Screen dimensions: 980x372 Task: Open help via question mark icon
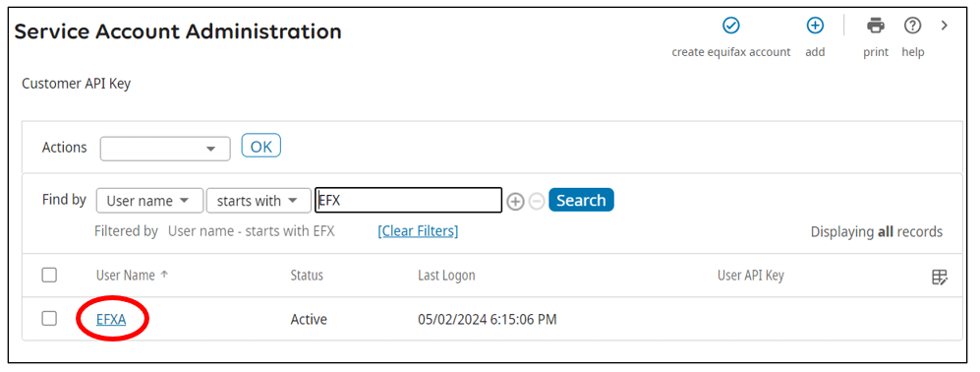[x=912, y=26]
